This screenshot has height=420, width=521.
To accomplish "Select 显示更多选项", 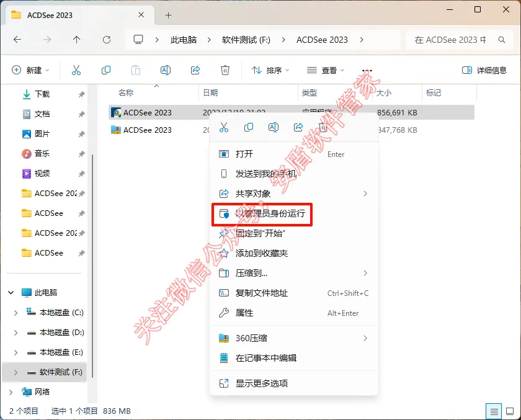I will click(x=294, y=383).
